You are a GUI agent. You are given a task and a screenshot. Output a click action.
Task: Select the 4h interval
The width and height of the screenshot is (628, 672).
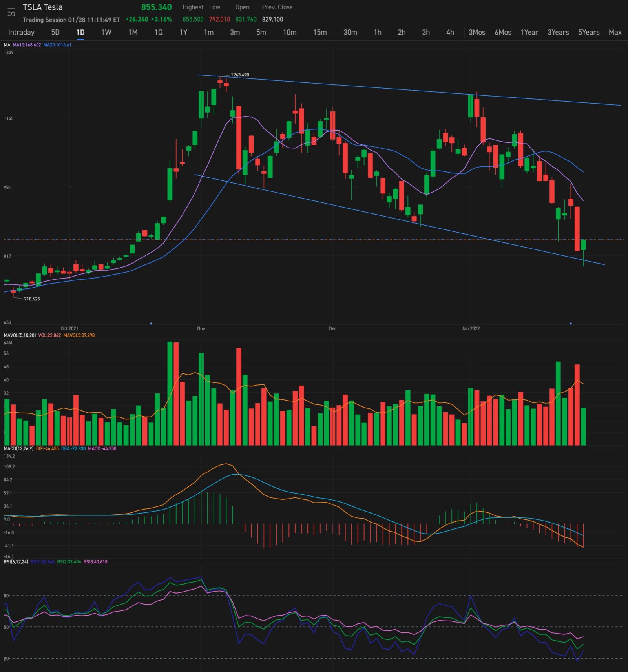tap(450, 32)
